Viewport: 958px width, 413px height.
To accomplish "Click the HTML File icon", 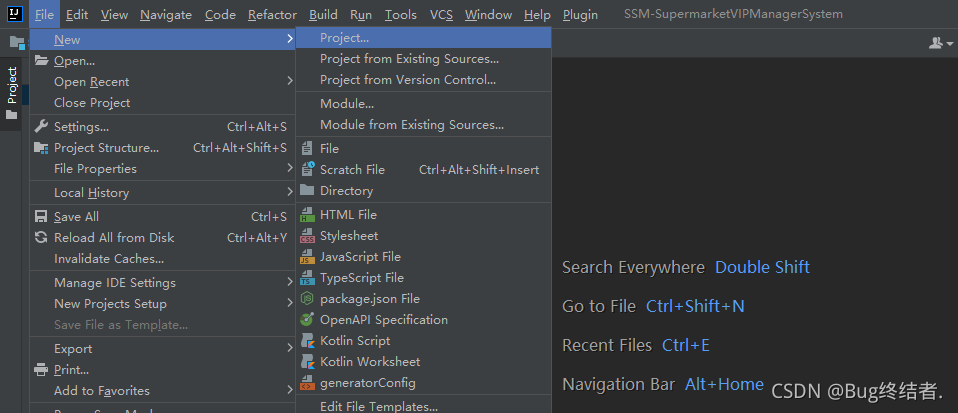I will [x=307, y=215].
